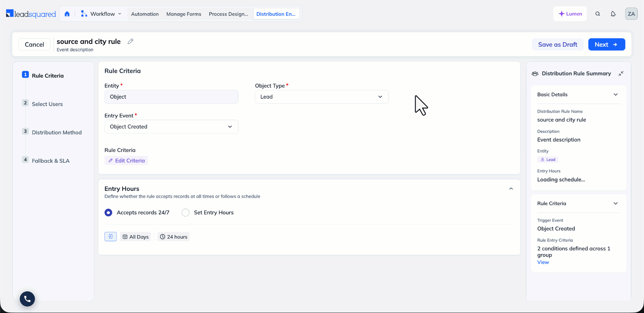
Task: Open the home icon in top navigation
Action: (67, 14)
